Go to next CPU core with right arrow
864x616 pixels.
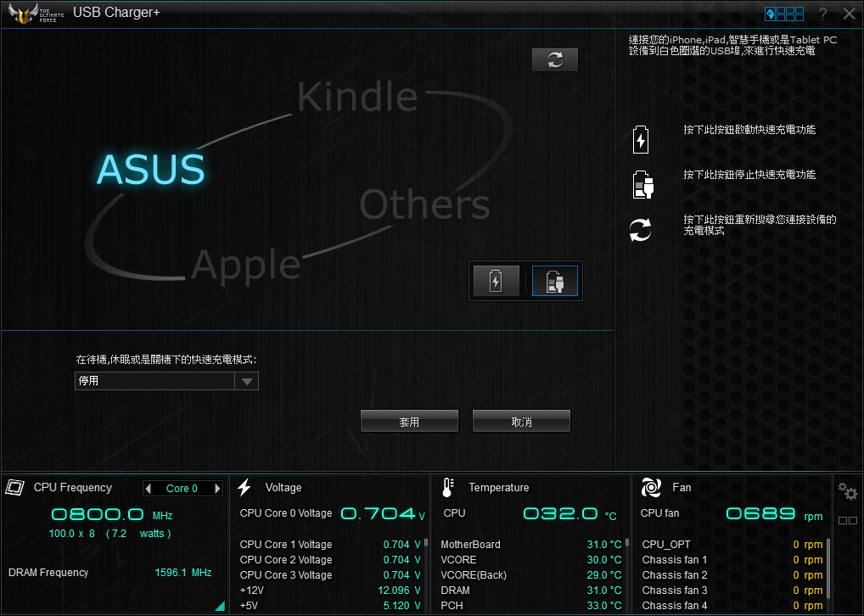(217, 489)
